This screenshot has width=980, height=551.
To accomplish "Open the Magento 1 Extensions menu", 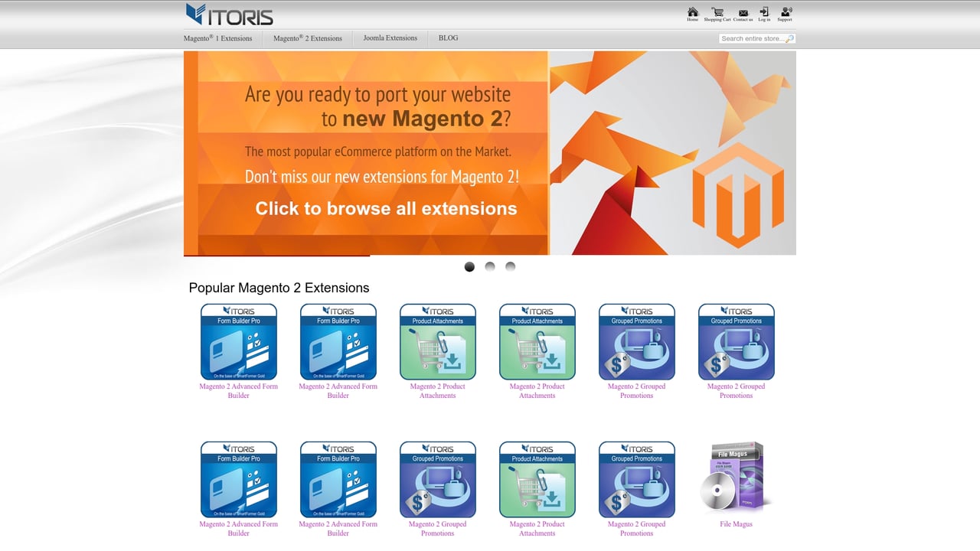I will tap(220, 37).
